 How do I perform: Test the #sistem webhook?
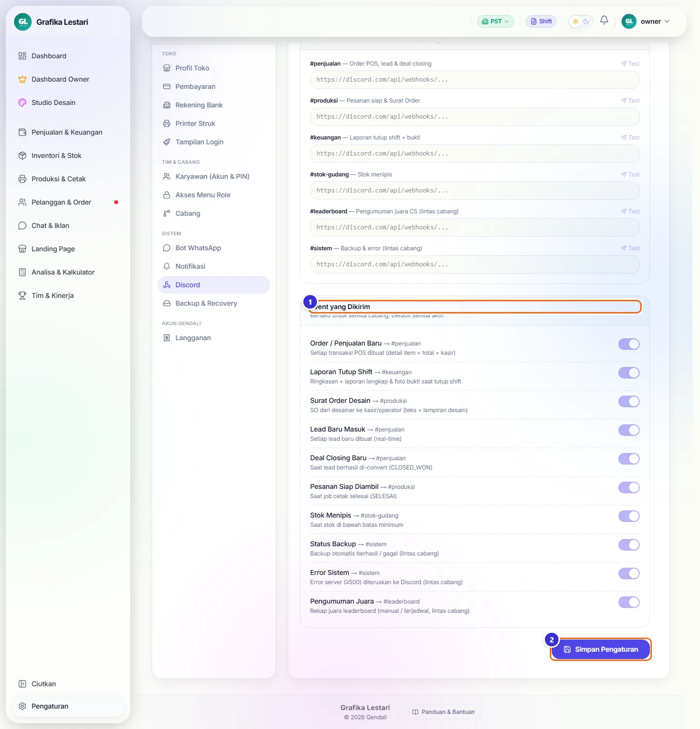(x=630, y=248)
